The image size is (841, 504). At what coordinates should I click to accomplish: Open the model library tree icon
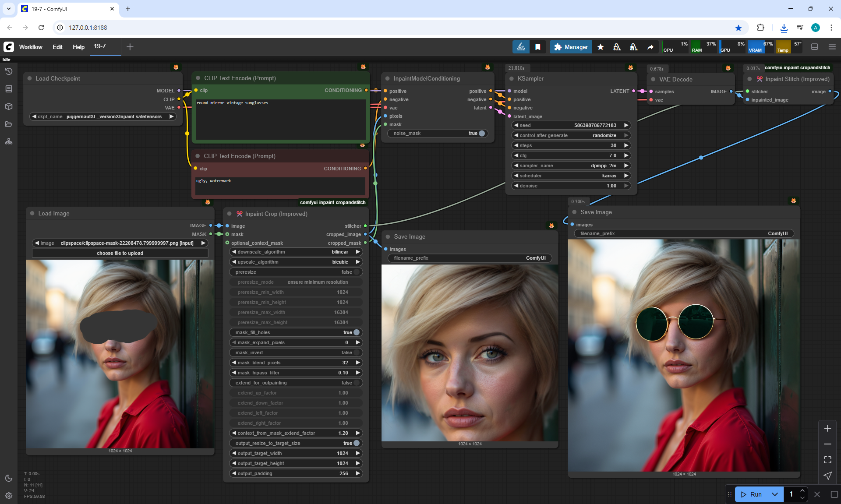coord(9,141)
